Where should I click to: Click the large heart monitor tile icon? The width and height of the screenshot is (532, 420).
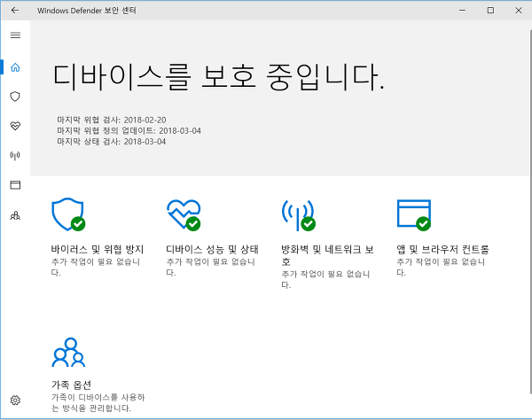pyautogui.click(x=184, y=215)
